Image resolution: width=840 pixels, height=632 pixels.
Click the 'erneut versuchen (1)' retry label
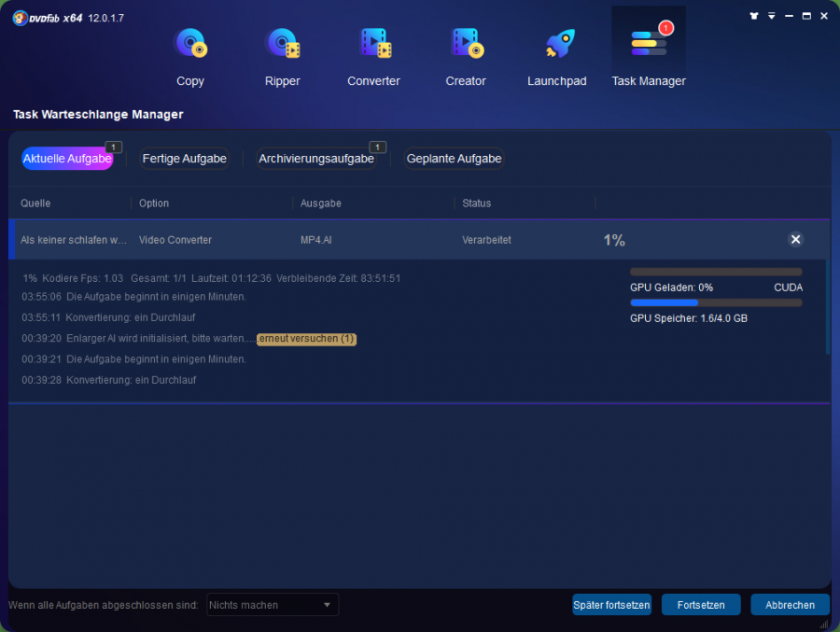(306, 339)
